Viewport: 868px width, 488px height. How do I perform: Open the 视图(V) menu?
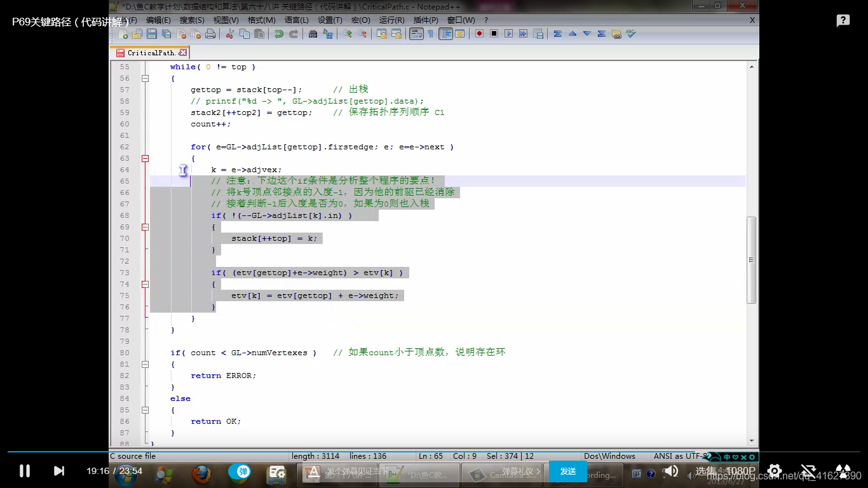pyautogui.click(x=226, y=20)
